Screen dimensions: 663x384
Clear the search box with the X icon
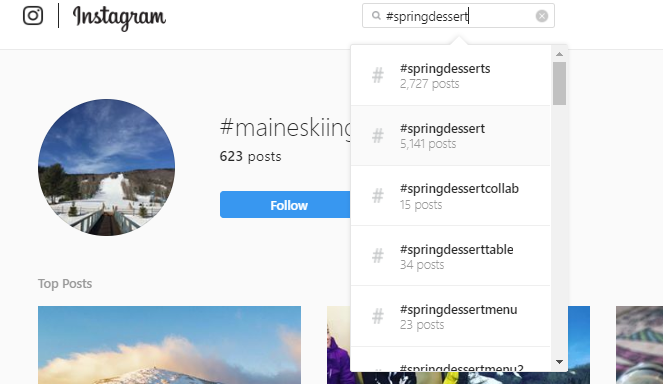542,16
